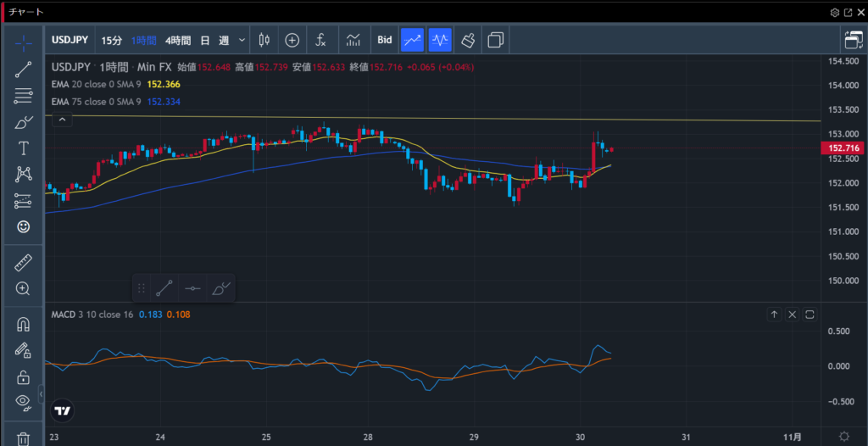Choose the text annotation tool
This screenshot has height=446, width=868.
point(24,148)
